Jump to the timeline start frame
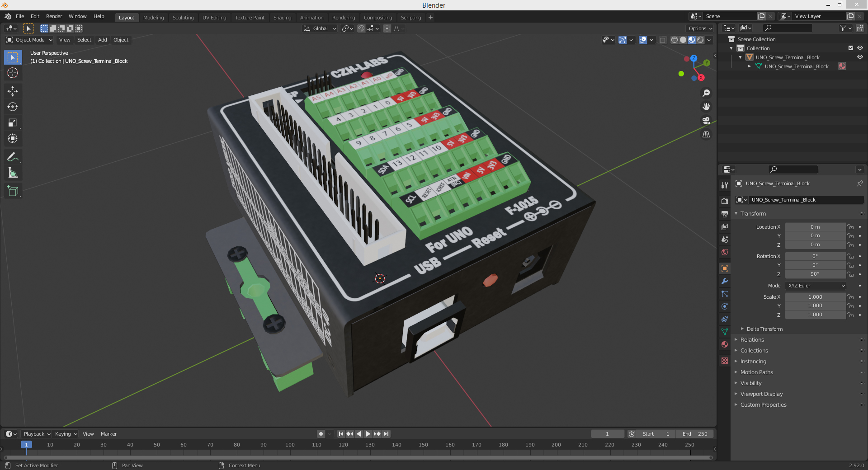This screenshot has height=470, width=868. point(341,434)
